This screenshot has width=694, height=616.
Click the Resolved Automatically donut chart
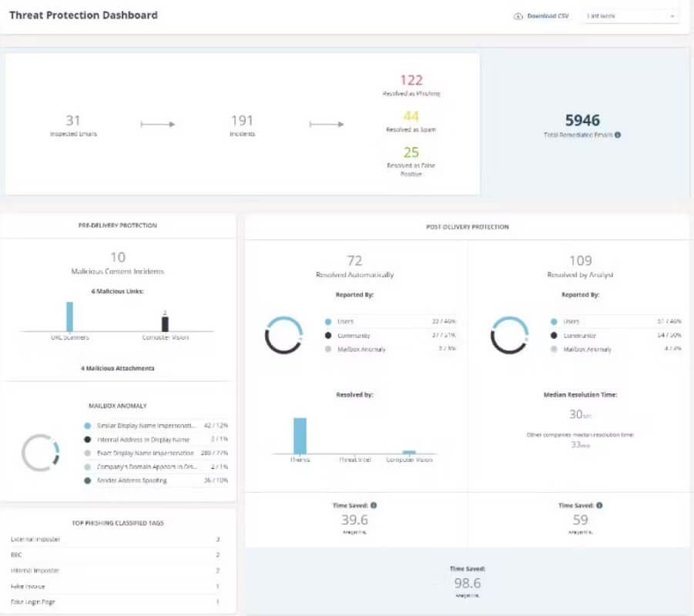click(283, 335)
